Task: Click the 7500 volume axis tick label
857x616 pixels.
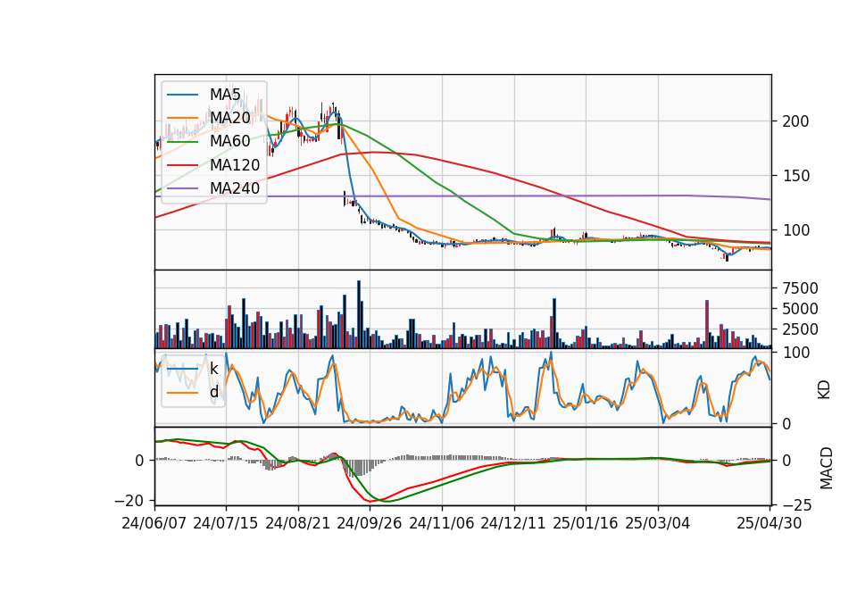Action: [x=800, y=288]
